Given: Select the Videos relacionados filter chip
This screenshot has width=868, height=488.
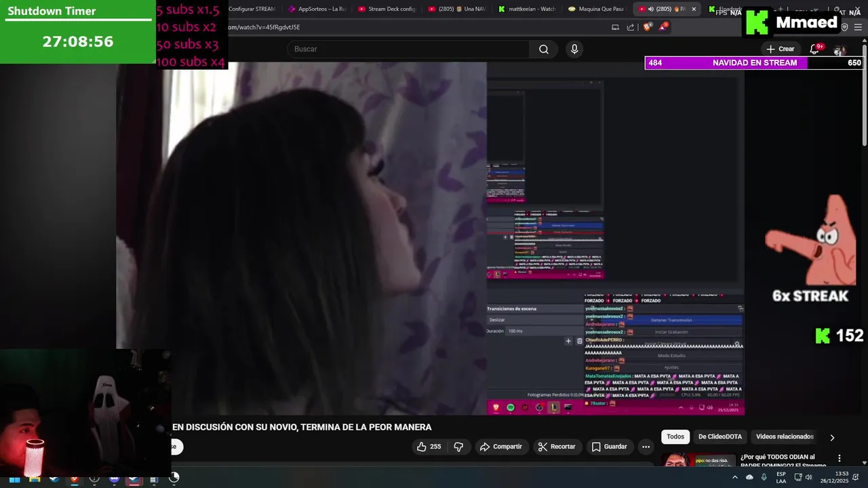Looking at the screenshot, I should pyautogui.click(x=785, y=436).
